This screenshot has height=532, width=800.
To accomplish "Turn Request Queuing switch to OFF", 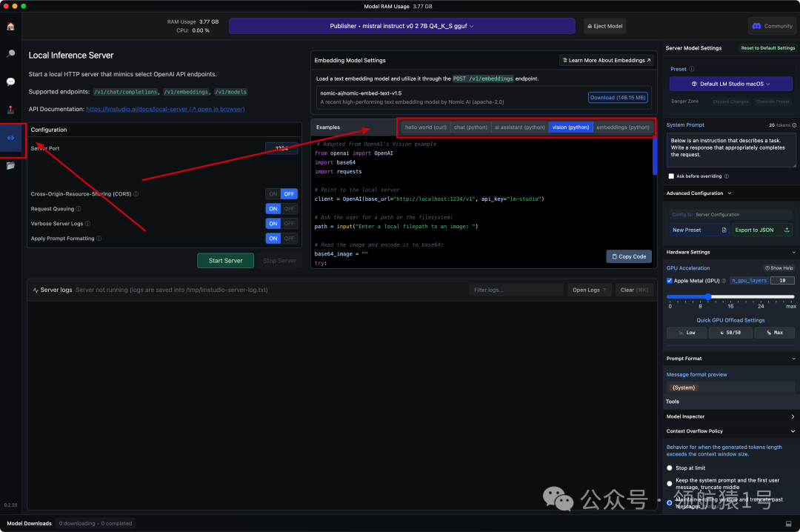I will pos(290,209).
